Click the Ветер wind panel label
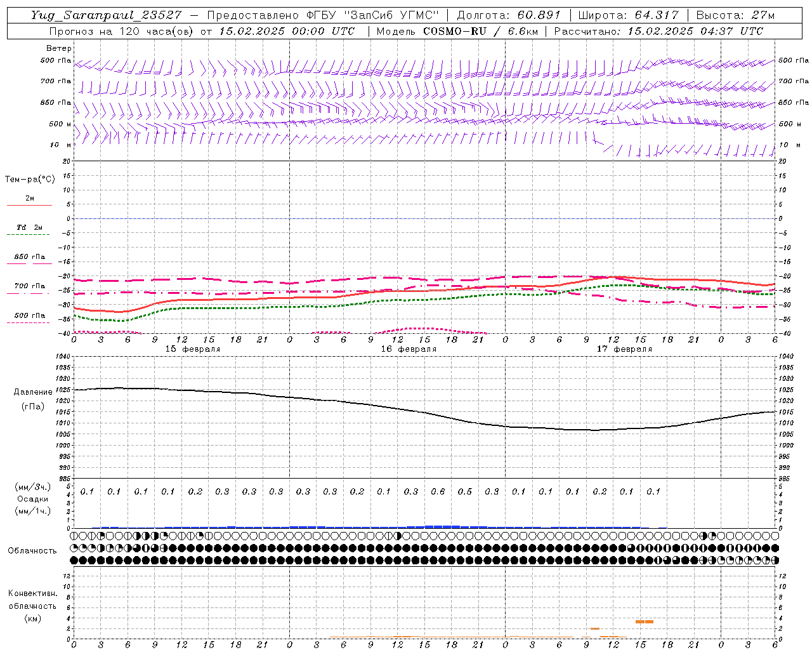 tap(59, 48)
